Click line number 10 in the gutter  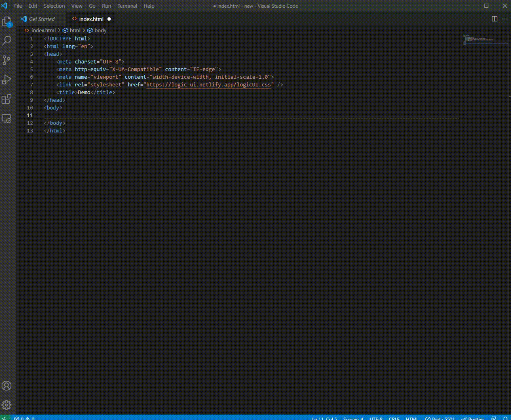[30, 108]
